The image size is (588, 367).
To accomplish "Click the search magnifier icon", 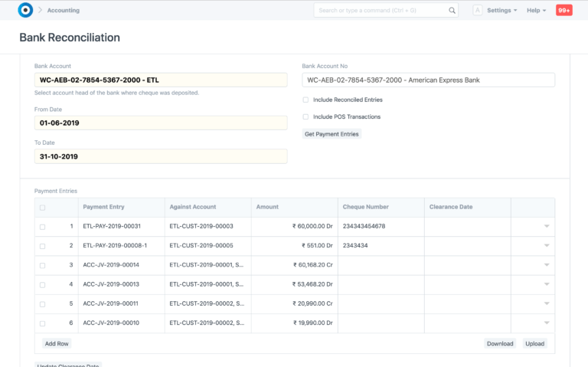I will pos(452,11).
